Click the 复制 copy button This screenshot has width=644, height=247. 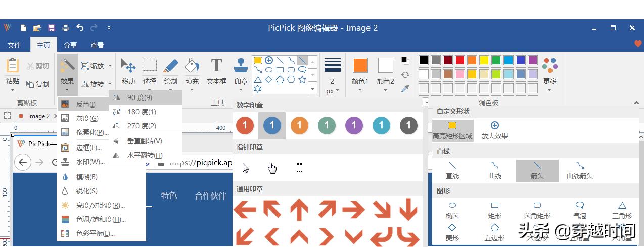38,84
